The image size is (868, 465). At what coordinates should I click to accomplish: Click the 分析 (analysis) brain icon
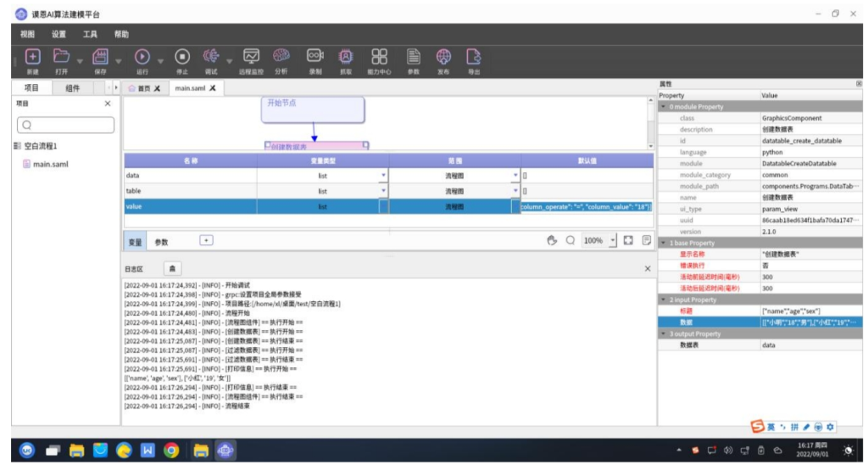point(281,56)
